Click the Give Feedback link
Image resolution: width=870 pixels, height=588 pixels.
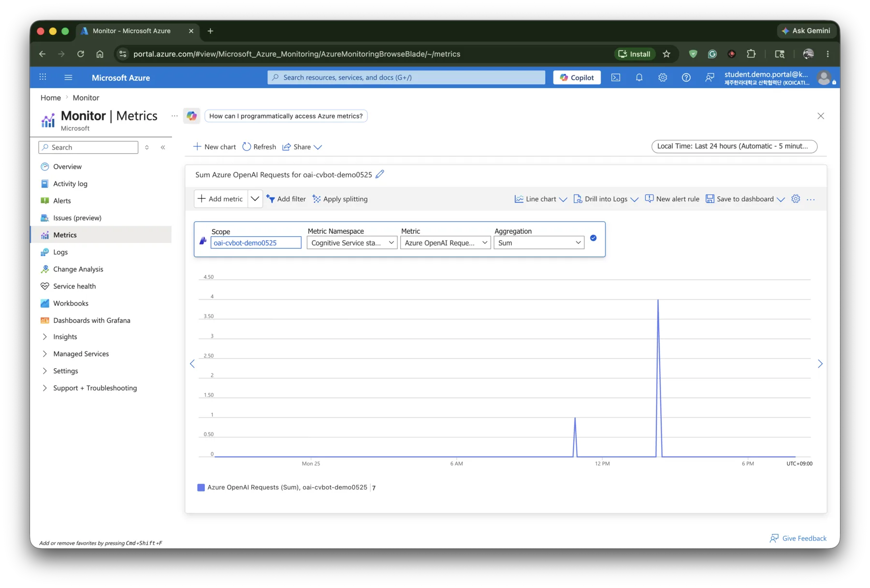[798, 538]
